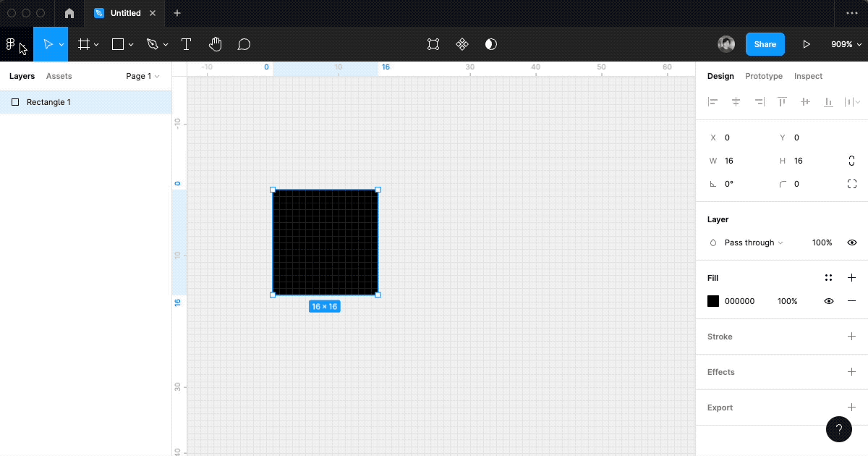Viewport: 868px width, 456px height.
Task: Select the Rectangle shape tool
Action: [118, 44]
